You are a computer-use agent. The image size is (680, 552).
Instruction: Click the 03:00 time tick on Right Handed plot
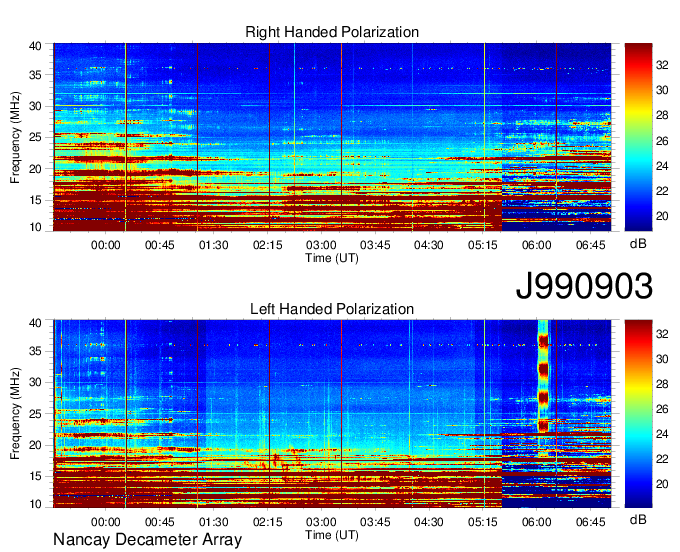tap(321, 245)
